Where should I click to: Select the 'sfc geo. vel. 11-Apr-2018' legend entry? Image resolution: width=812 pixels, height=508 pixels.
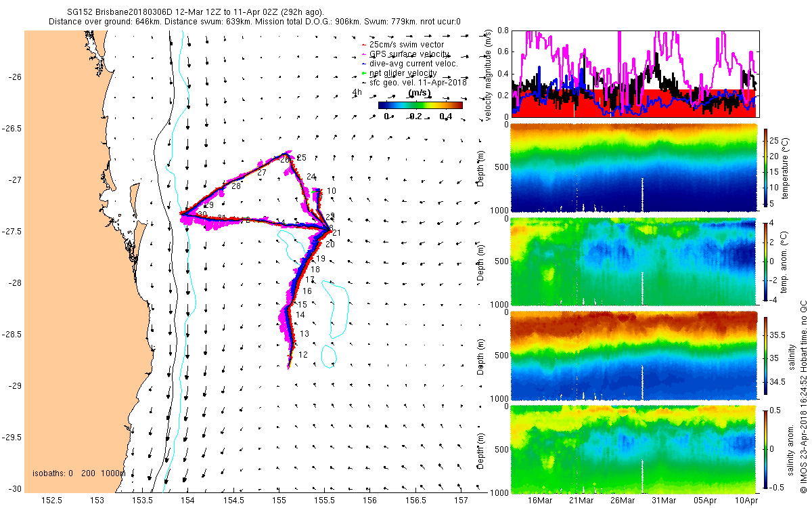[413, 83]
